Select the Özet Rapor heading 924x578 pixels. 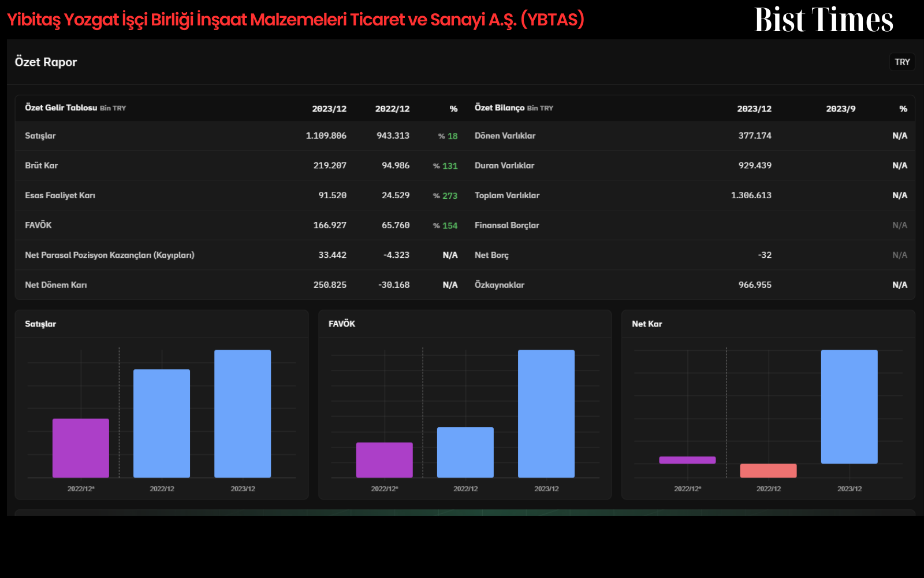[46, 62]
